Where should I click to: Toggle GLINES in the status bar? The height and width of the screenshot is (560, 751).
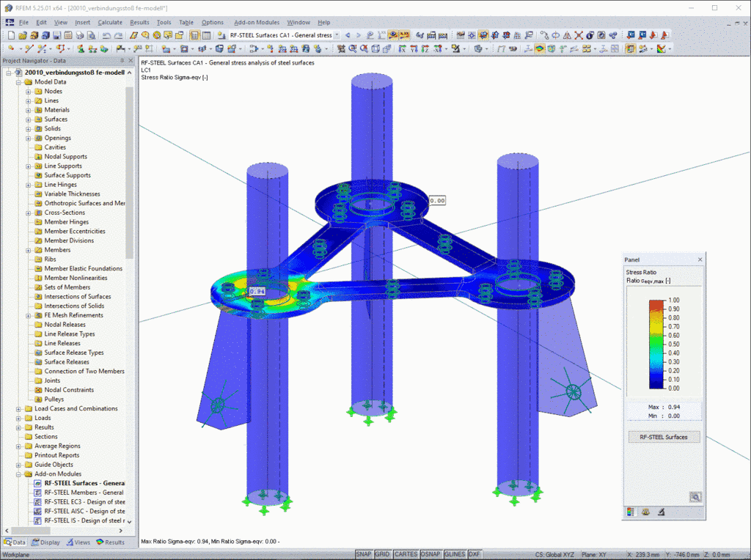(x=455, y=554)
